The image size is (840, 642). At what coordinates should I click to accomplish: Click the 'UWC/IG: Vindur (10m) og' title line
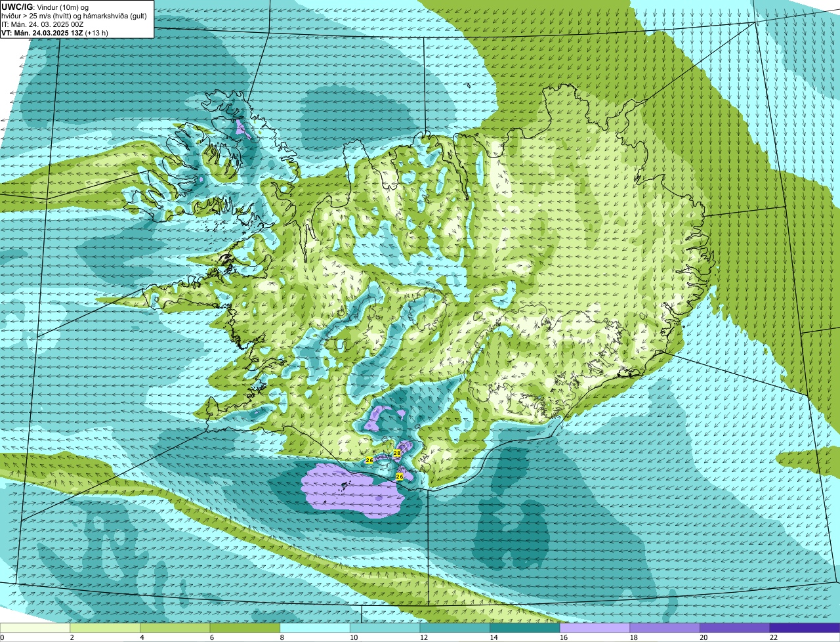pos(45,7)
